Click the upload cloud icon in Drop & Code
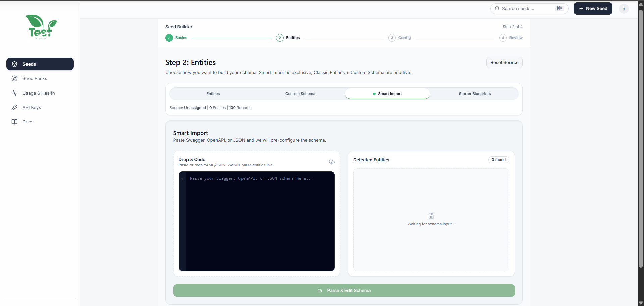 point(331,162)
